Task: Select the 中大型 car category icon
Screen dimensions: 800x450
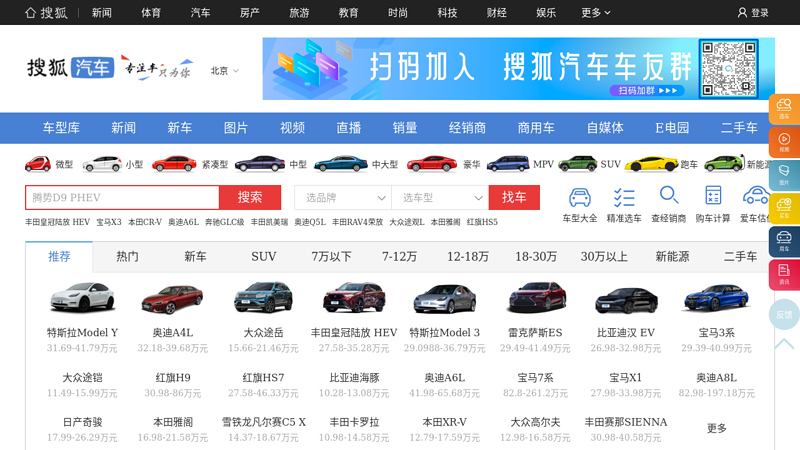Action: 340,164
